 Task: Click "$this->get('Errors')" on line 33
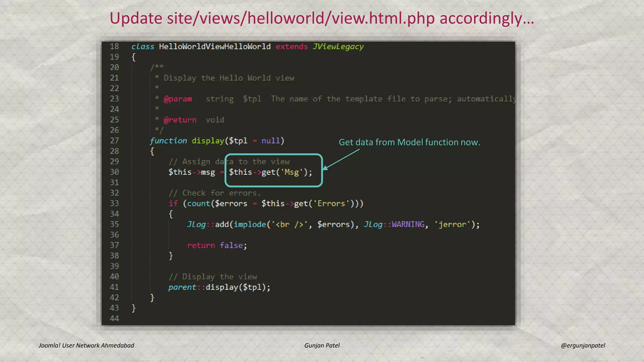click(x=308, y=204)
